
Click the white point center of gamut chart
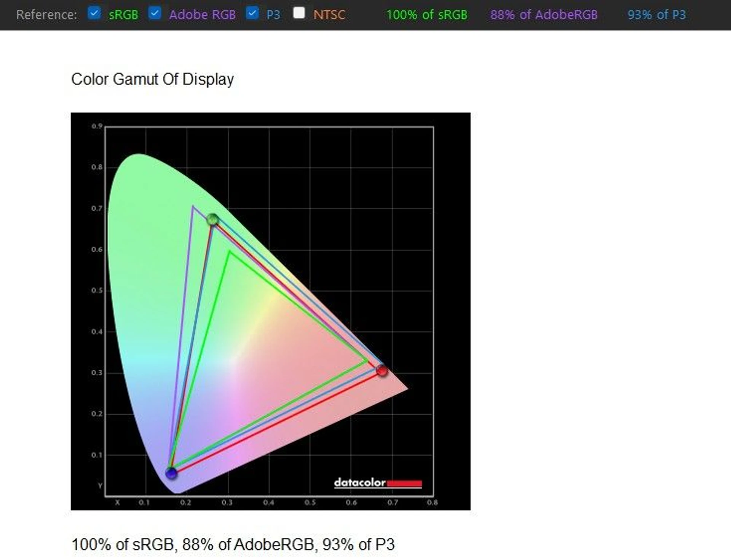pos(233,361)
